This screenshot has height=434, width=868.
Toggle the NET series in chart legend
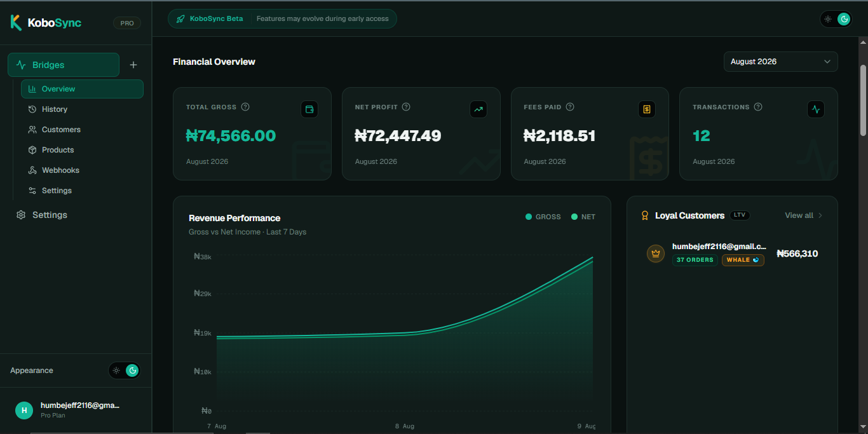coord(583,217)
